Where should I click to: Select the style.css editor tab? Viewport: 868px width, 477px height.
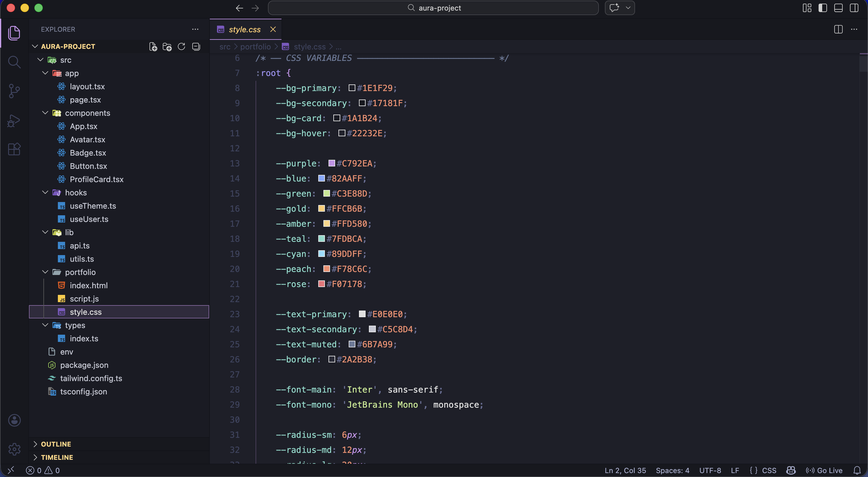[x=244, y=29]
